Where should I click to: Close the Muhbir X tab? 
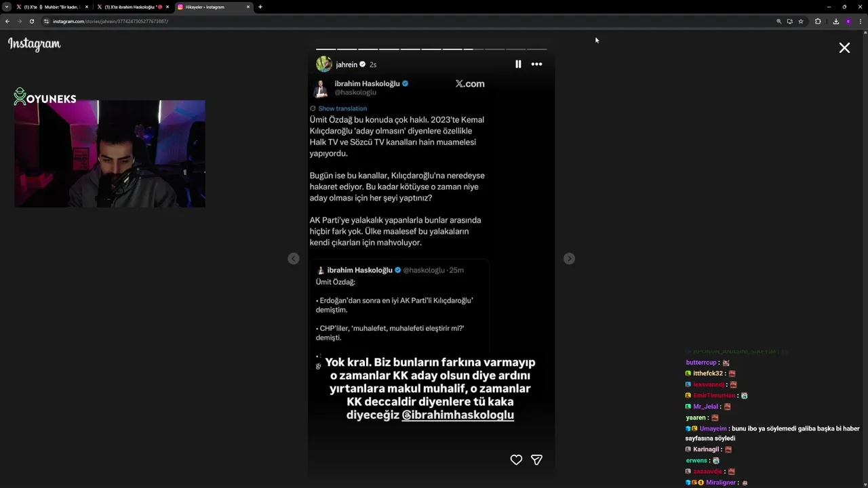pos(87,7)
